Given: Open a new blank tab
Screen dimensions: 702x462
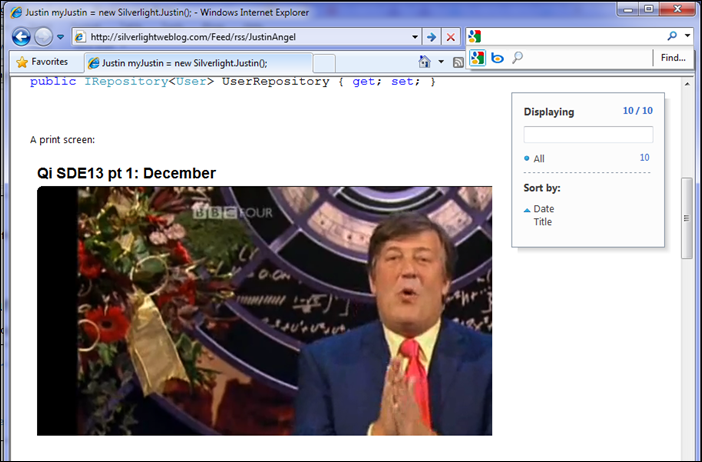Looking at the screenshot, I should [x=324, y=63].
